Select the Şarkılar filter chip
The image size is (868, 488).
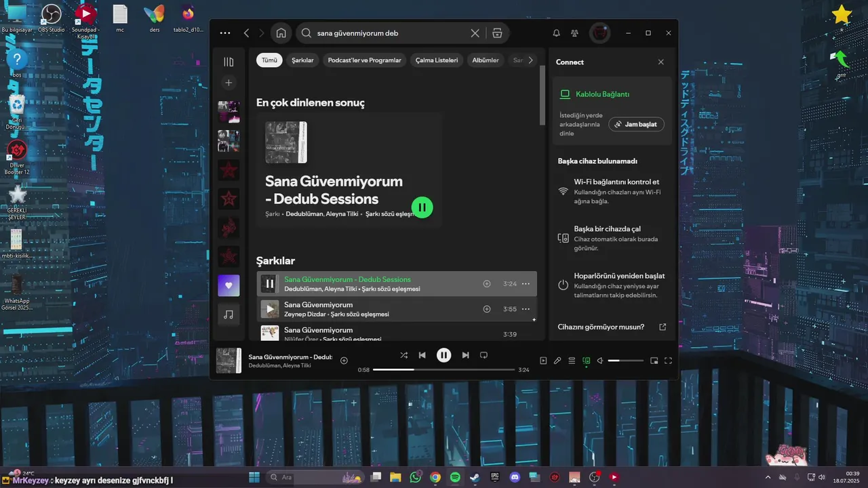302,60
